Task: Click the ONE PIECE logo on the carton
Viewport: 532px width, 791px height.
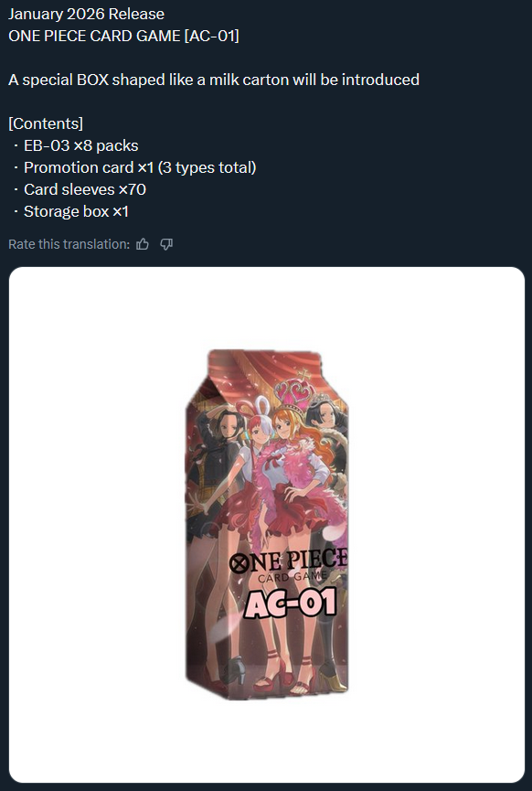Action: (288, 561)
